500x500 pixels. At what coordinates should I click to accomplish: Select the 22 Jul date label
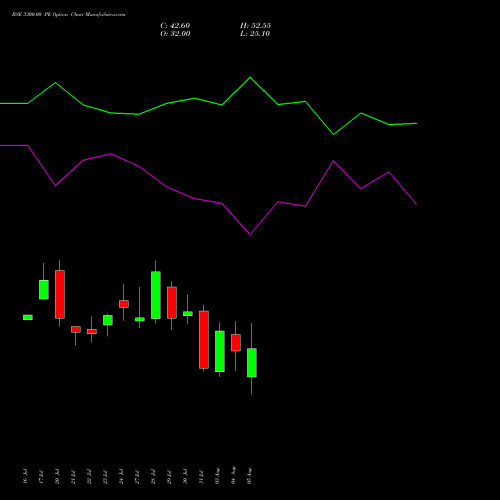(89, 476)
